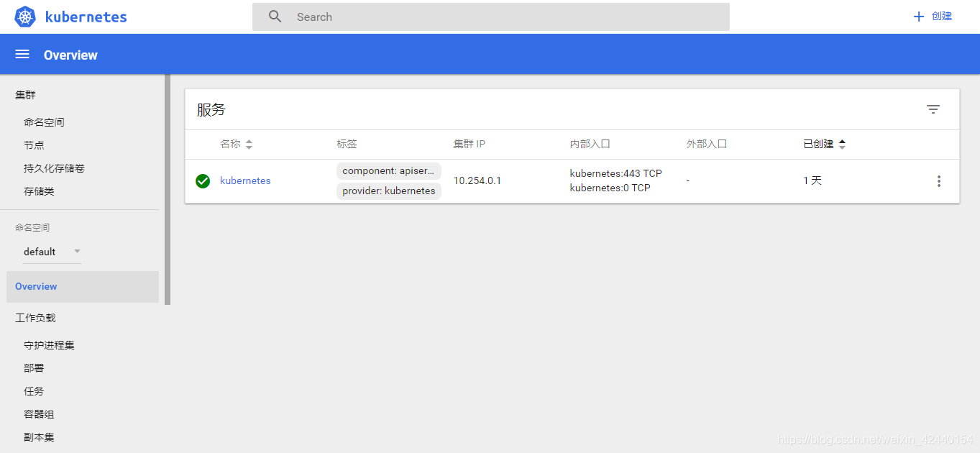Click the cluster IP 10.254.0.1

(x=477, y=180)
